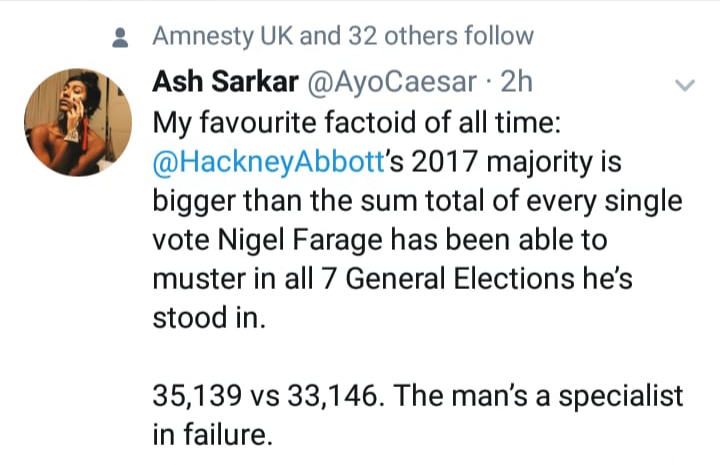Click the person icon beside Amnesty UK
Image resolution: width=720 pixels, height=465 pixels.
pos(123,39)
